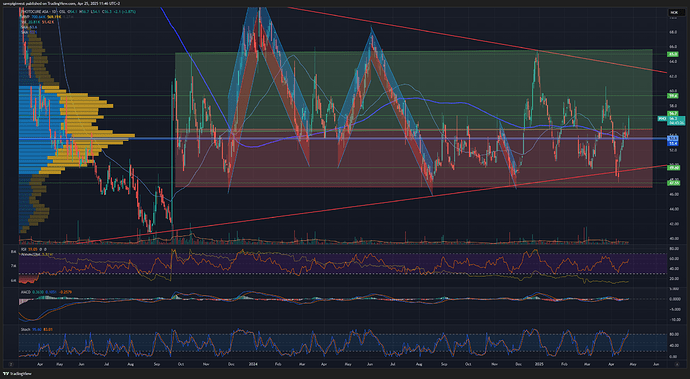Click the 2024 year marker on timeline
The height and width of the screenshot is (379, 690).
click(253, 364)
